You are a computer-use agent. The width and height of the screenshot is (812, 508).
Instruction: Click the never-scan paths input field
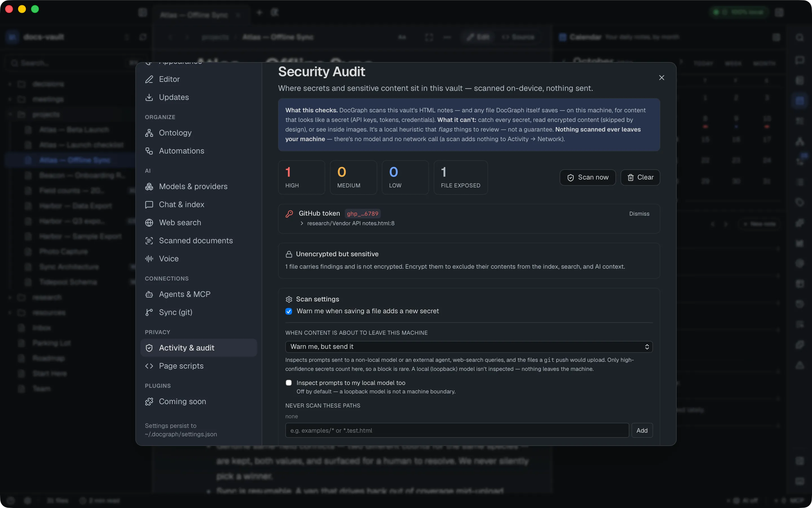[x=457, y=431]
